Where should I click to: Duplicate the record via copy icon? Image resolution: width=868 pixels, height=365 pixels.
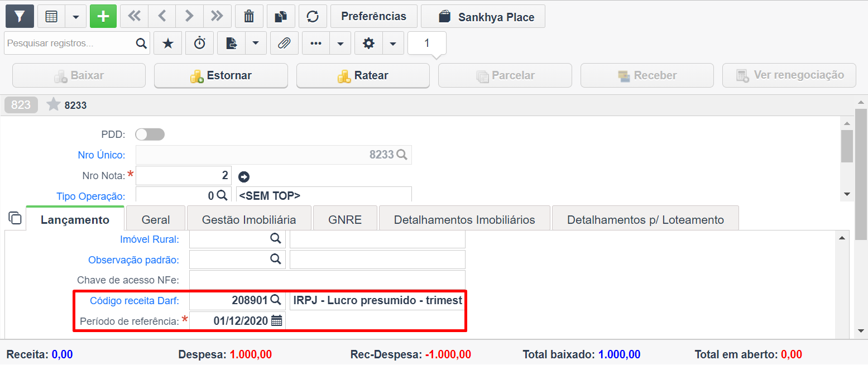click(281, 16)
